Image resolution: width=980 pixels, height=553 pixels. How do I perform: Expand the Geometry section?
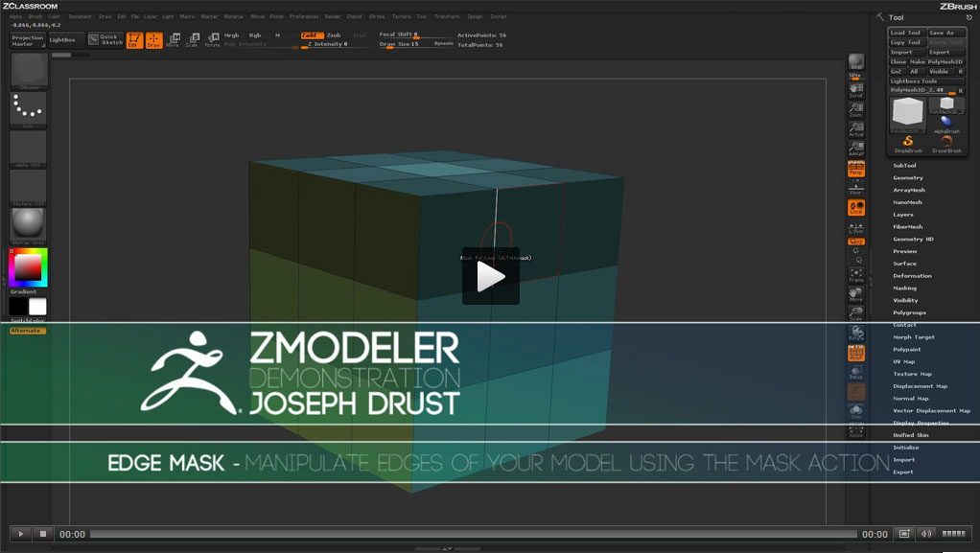point(907,177)
